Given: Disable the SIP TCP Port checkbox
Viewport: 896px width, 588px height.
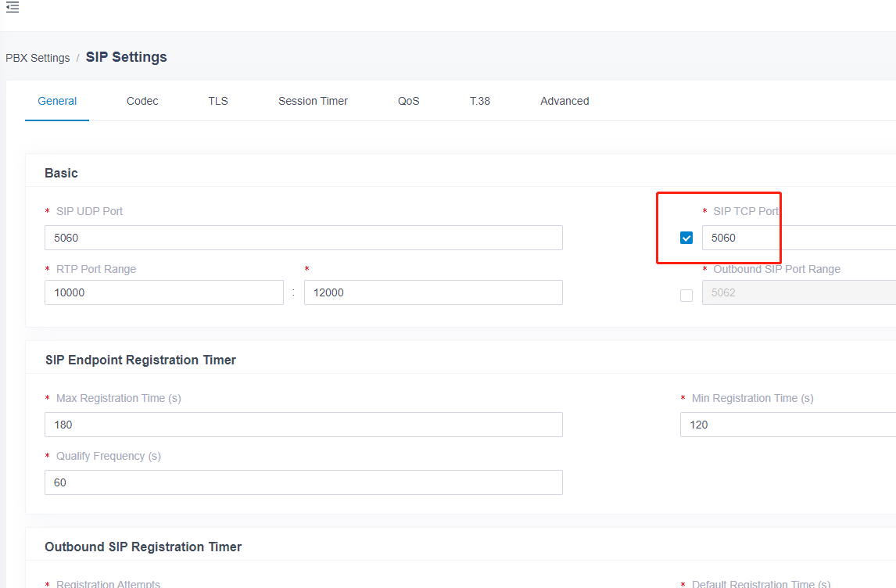Looking at the screenshot, I should pos(686,238).
